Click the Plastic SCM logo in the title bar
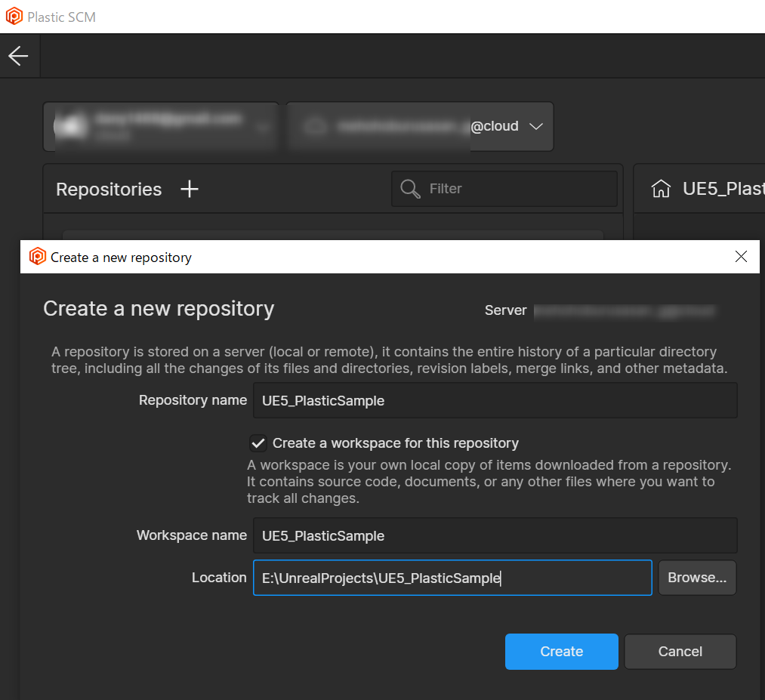 pos(14,16)
